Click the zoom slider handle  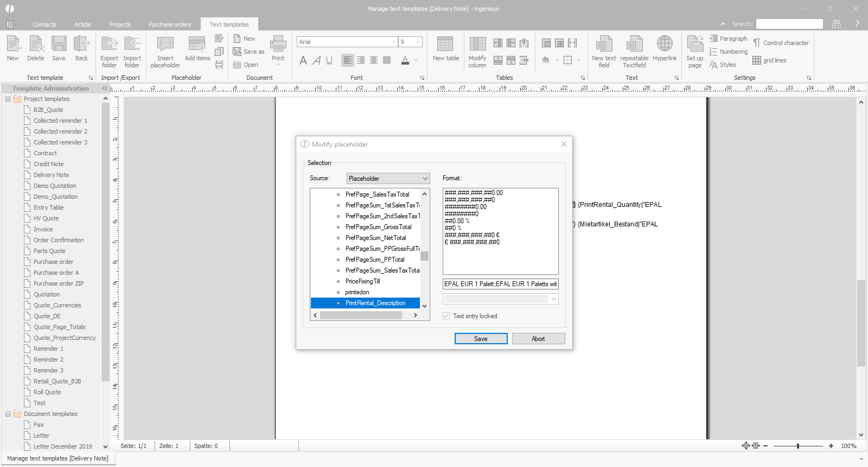(798, 446)
